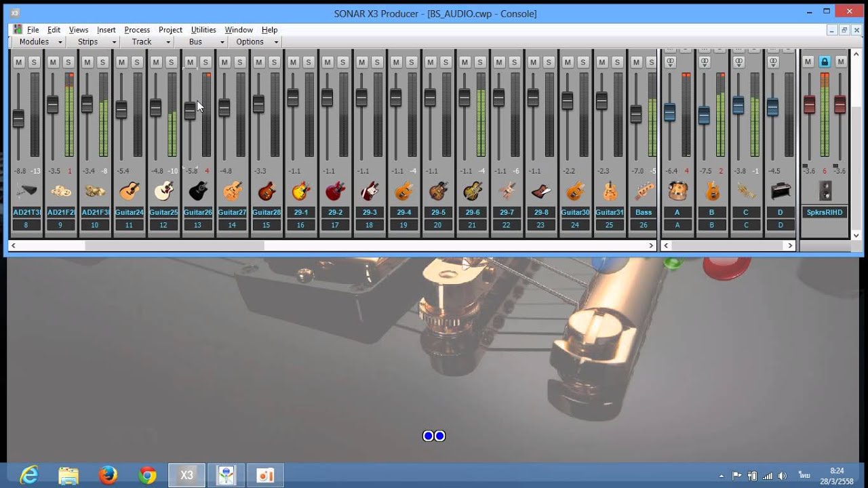
Task: Click the Guitar31 track guitar icon
Action: pos(609,191)
